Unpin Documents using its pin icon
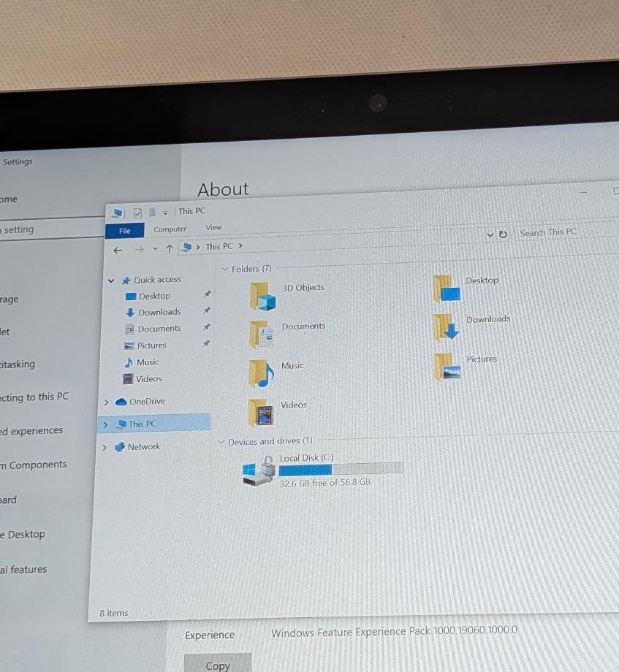Screen dimensions: 619x672 207,327
